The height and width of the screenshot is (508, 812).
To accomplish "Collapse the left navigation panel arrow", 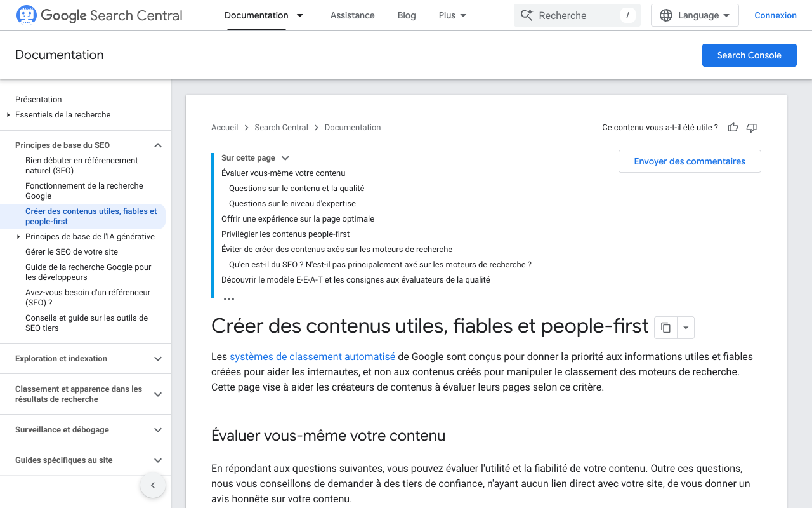I will click(153, 485).
